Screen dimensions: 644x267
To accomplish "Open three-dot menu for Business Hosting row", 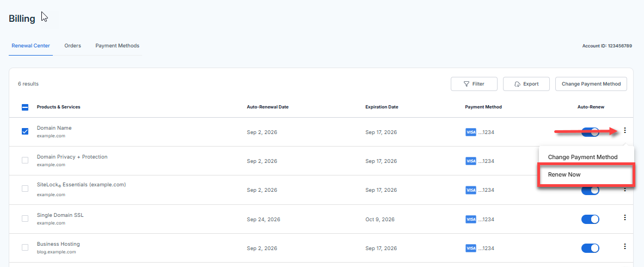I will pyautogui.click(x=625, y=246).
